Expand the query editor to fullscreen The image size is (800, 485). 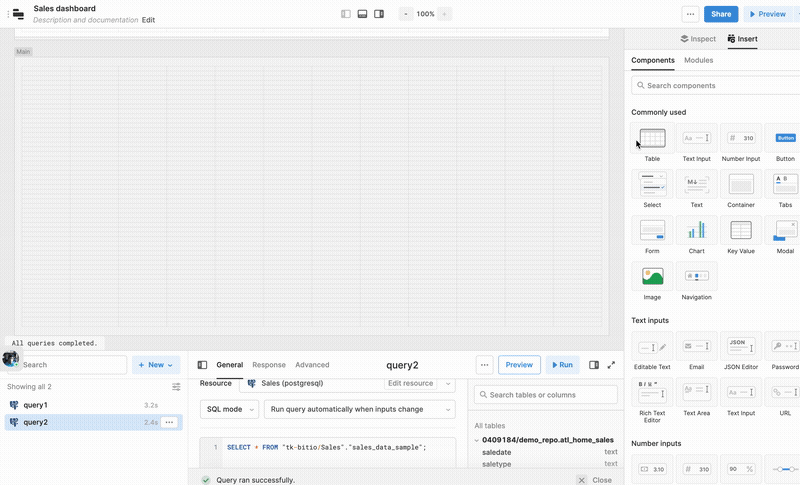[611, 365]
